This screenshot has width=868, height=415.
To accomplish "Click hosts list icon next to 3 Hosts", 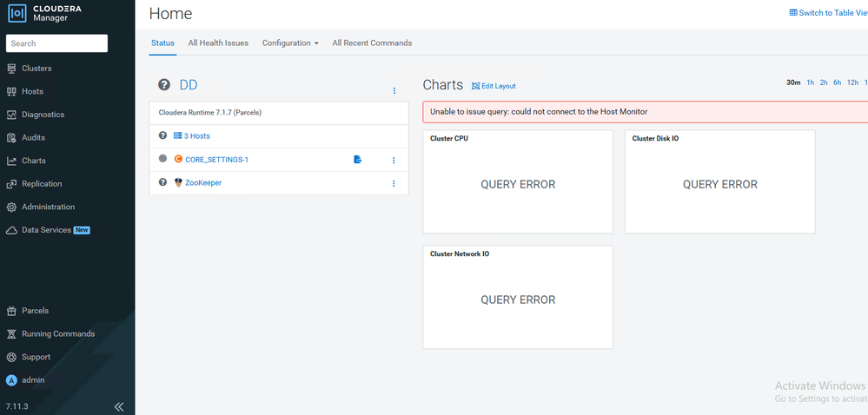I will click(178, 135).
